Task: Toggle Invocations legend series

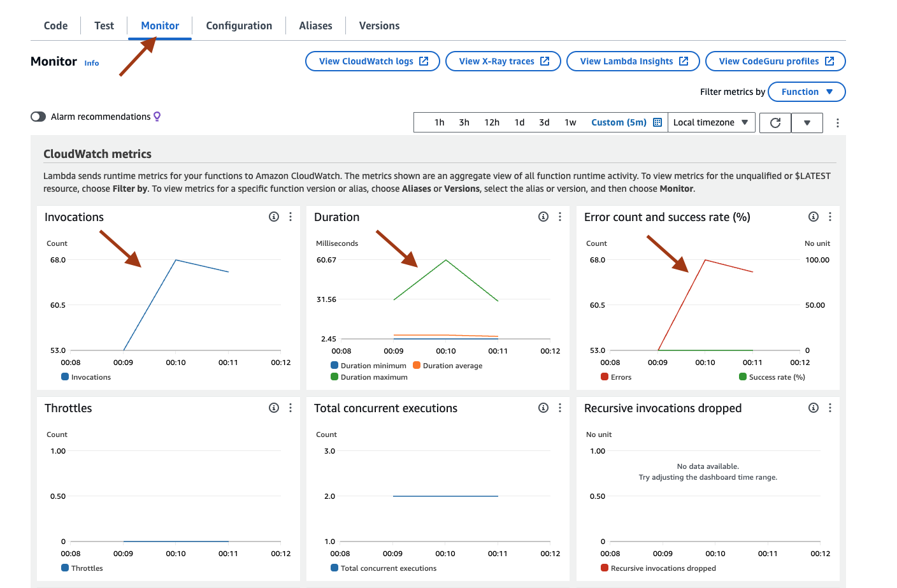Action: click(86, 377)
